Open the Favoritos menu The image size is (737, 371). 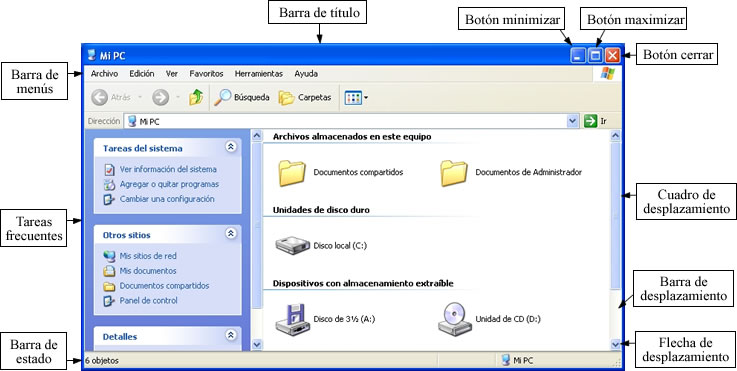pyautogui.click(x=206, y=74)
